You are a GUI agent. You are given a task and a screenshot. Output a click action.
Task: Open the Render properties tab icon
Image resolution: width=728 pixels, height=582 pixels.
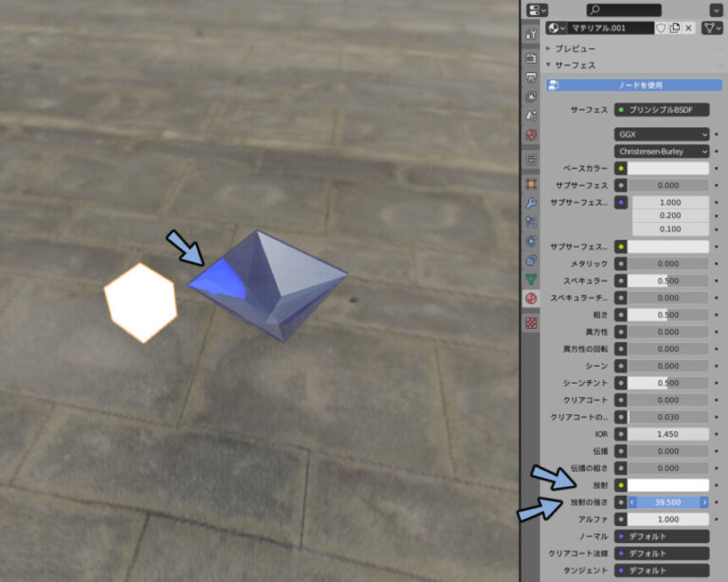pos(531,58)
